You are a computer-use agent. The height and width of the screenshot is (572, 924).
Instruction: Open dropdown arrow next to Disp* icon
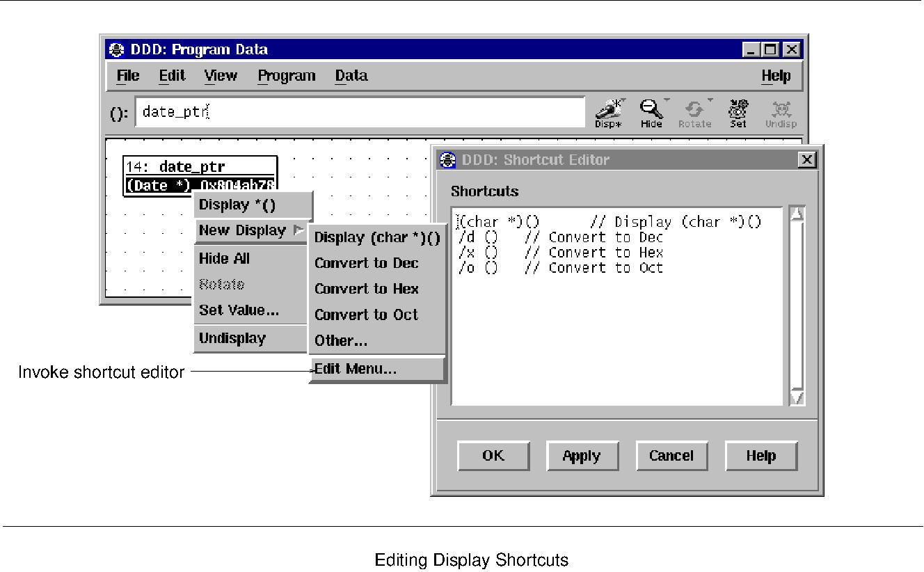pos(623,100)
